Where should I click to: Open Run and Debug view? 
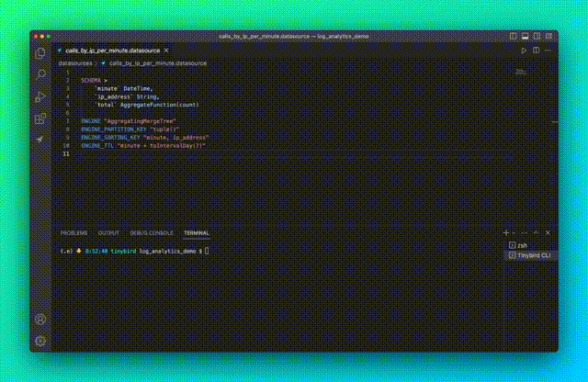pos(40,96)
